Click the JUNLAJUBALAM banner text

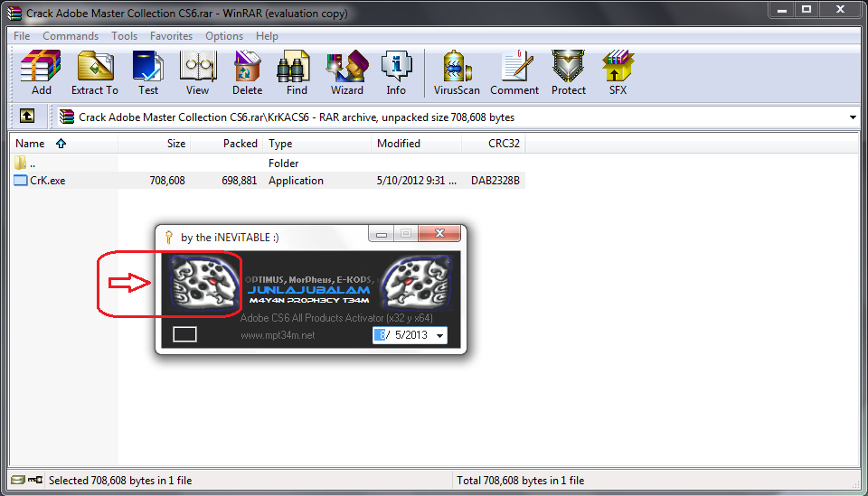click(x=309, y=290)
